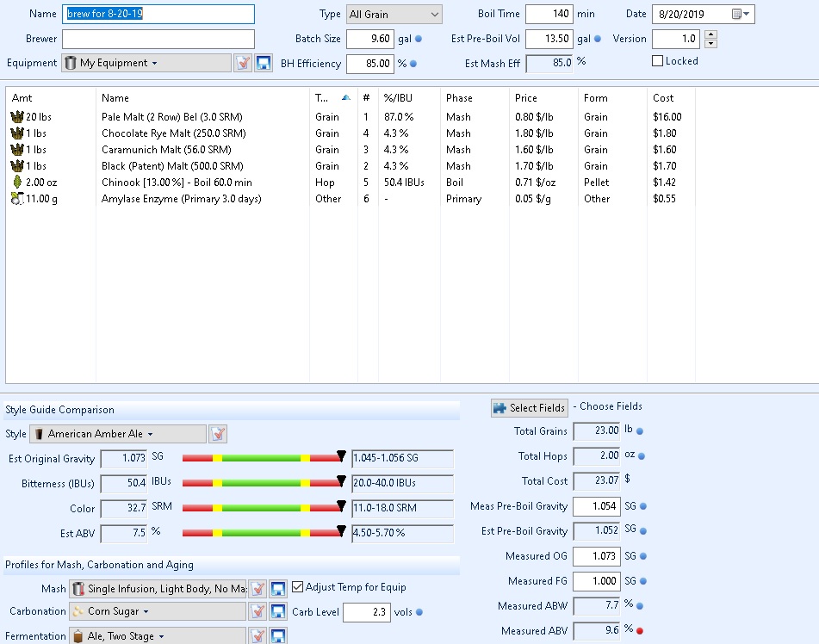The image size is (819, 644).
Task: Click the blue dot next to Total Hops
Action: [x=642, y=456]
